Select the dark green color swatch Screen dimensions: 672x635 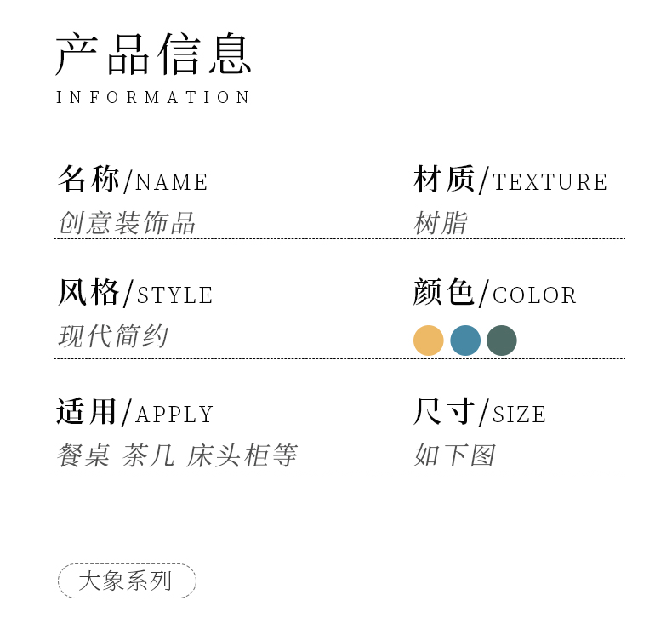(502, 340)
